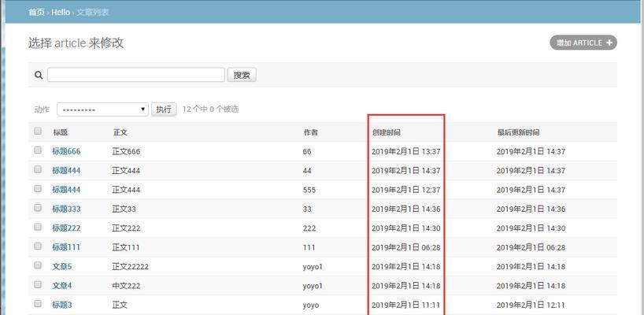Sort by the 正文 column header

pos(120,132)
